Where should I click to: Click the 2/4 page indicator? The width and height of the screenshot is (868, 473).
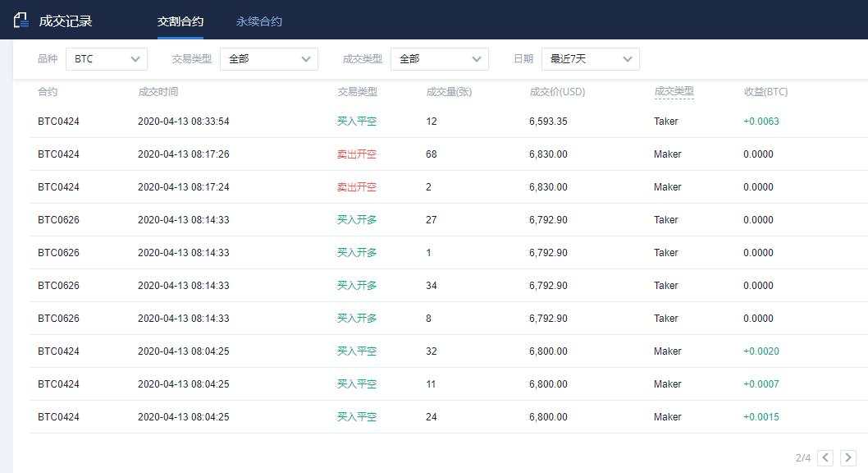click(x=802, y=458)
